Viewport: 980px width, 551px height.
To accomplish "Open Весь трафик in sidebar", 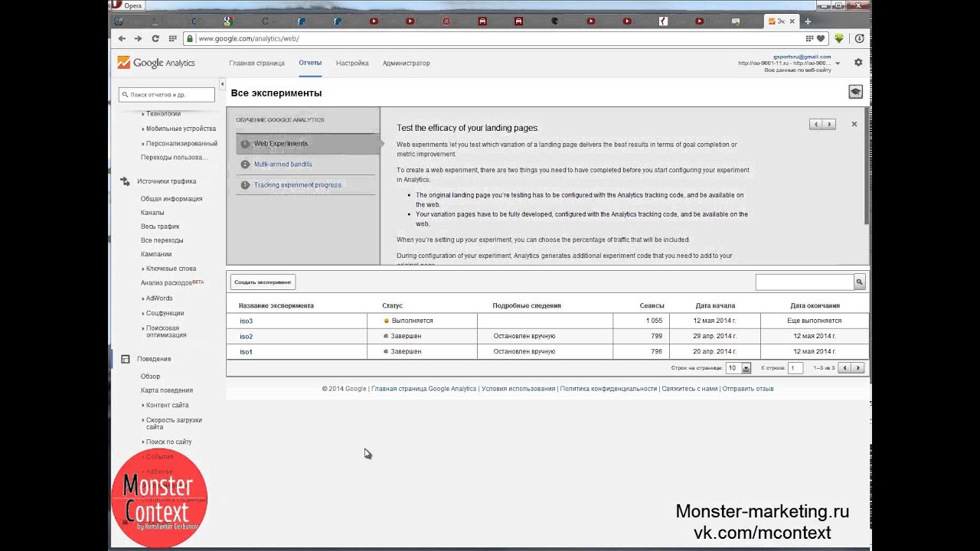I will [x=160, y=227].
